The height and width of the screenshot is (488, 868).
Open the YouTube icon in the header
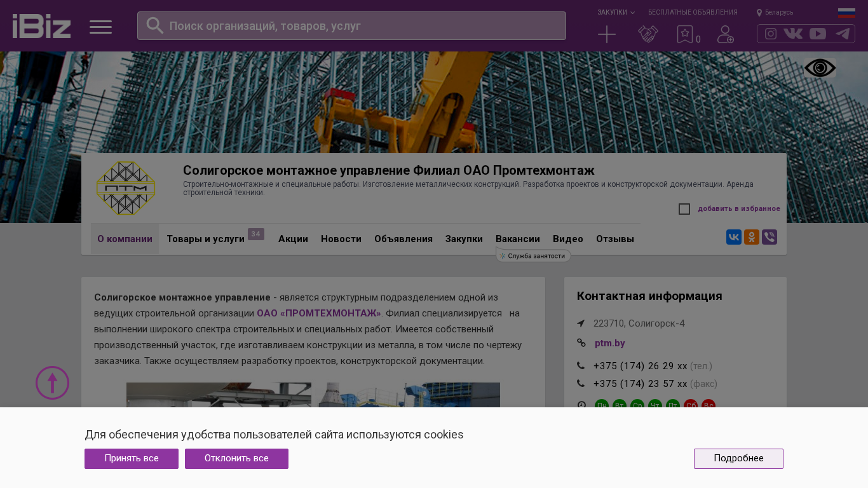(x=818, y=34)
